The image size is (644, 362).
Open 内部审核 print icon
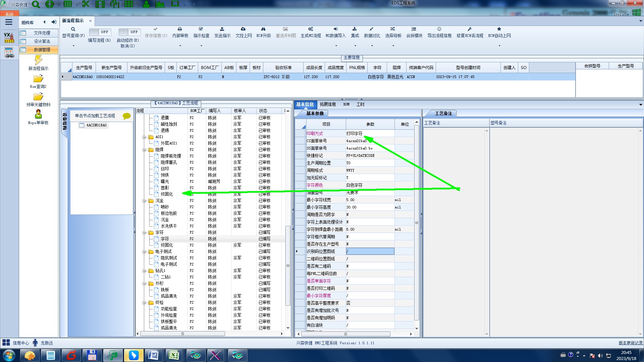point(180,29)
